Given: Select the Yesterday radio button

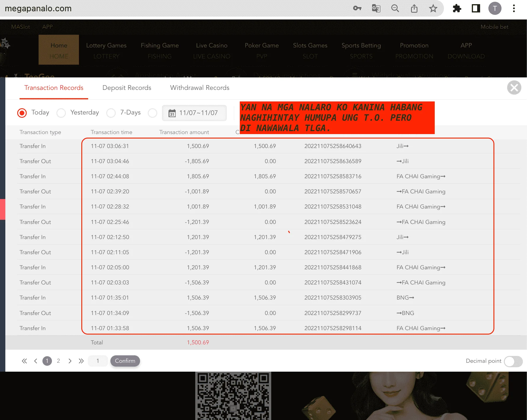Looking at the screenshot, I should point(61,113).
